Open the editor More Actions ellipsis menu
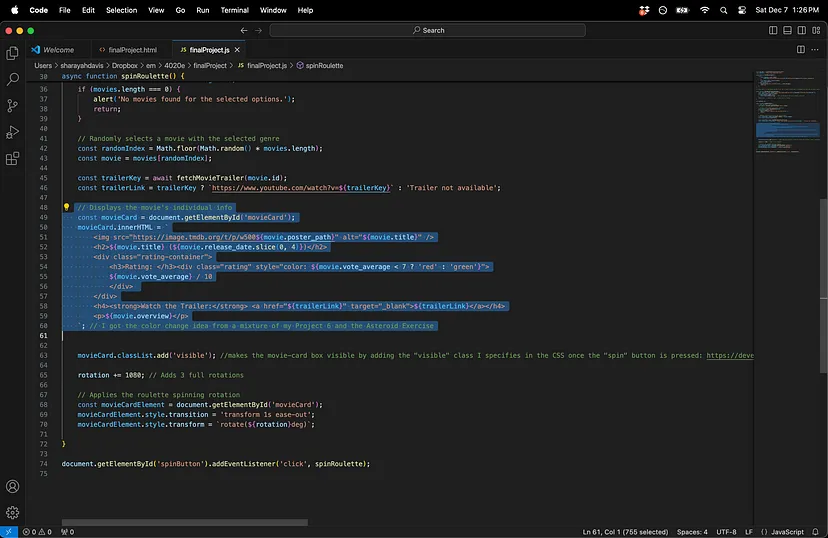The width and height of the screenshot is (828, 538). click(816, 49)
